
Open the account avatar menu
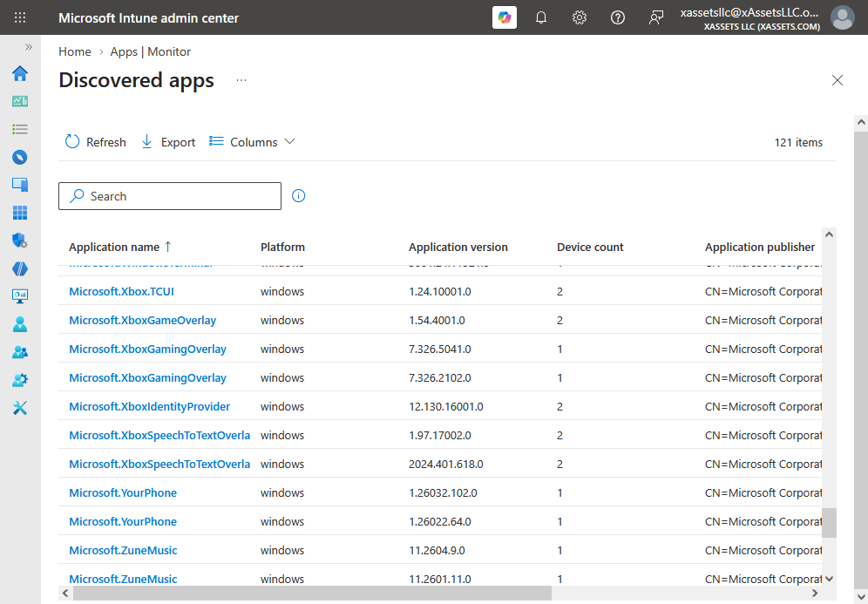(x=843, y=17)
